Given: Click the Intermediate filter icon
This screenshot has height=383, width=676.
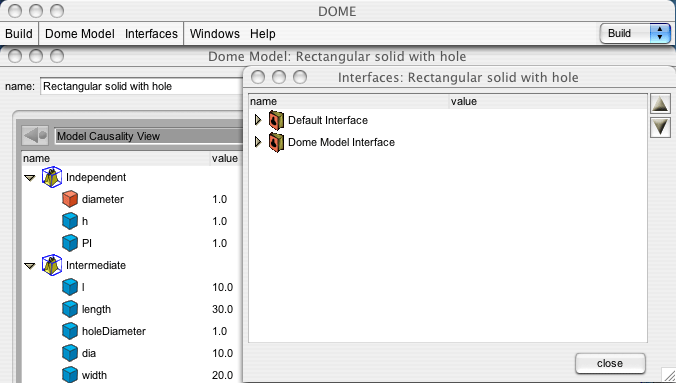Looking at the screenshot, I should click(x=52, y=265).
